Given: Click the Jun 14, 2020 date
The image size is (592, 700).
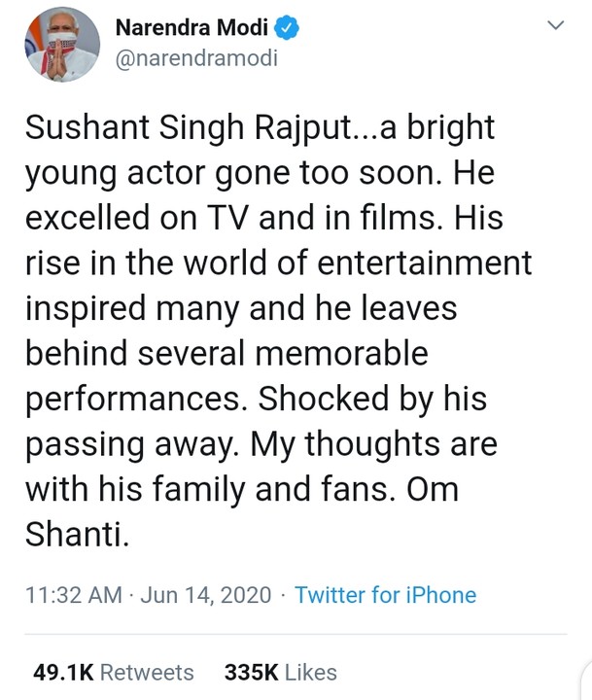Looking at the screenshot, I should 205,595.
